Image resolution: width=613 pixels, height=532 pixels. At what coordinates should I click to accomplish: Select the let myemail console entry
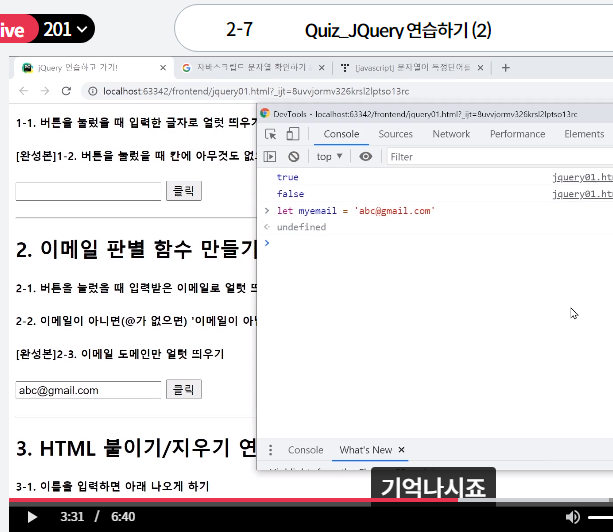356,211
